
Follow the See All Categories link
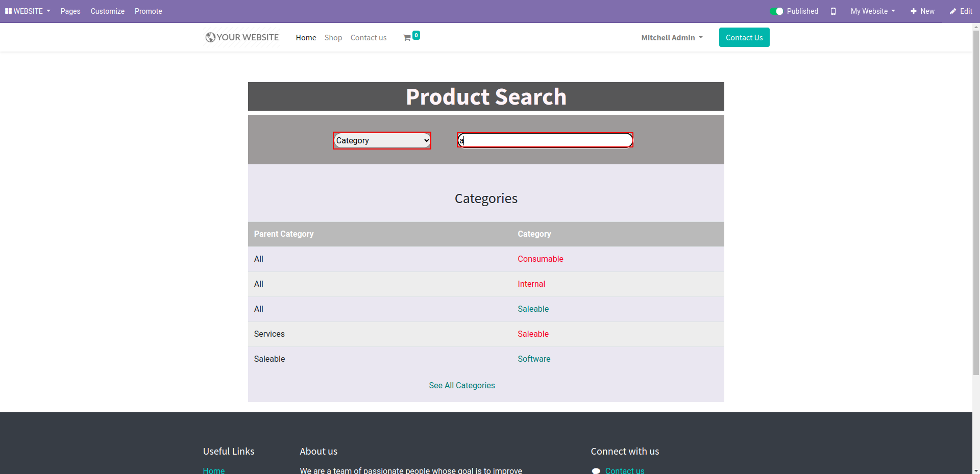pyautogui.click(x=461, y=385)
